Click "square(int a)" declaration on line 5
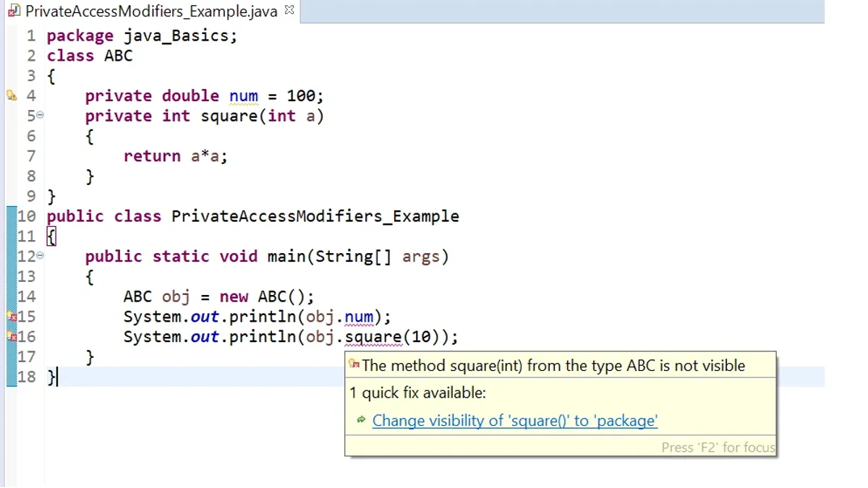 pyautogui.click(x=263, y=116)
